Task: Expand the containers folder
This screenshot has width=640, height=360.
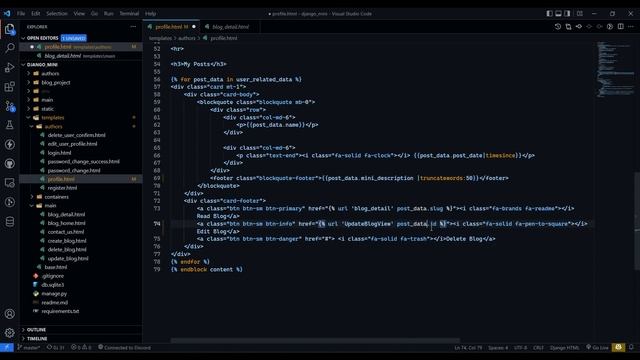Action: click(56, 197)
